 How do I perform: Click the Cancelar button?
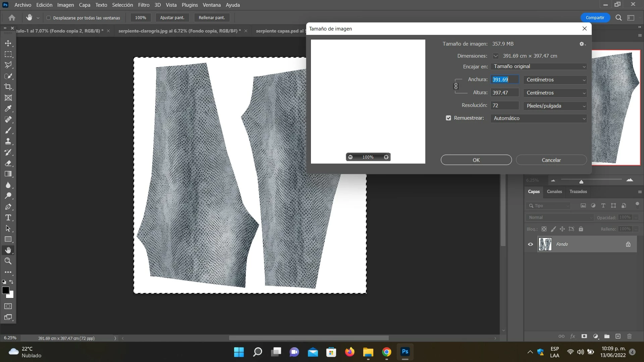(551, 160)
